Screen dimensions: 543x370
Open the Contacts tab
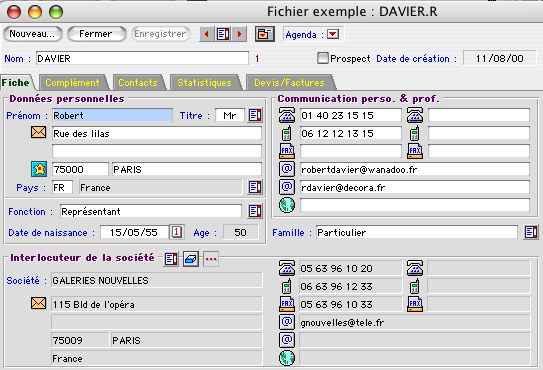(x=138, y=83)
